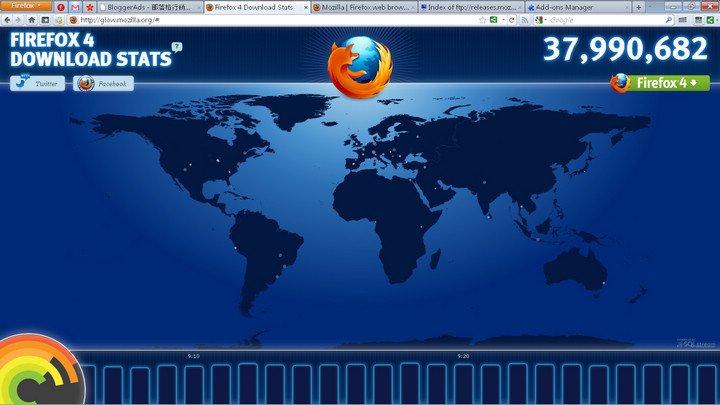Click gray toolbar icon after search box
Viewport: 720px width, 405px height.
[x=683, y=20]
